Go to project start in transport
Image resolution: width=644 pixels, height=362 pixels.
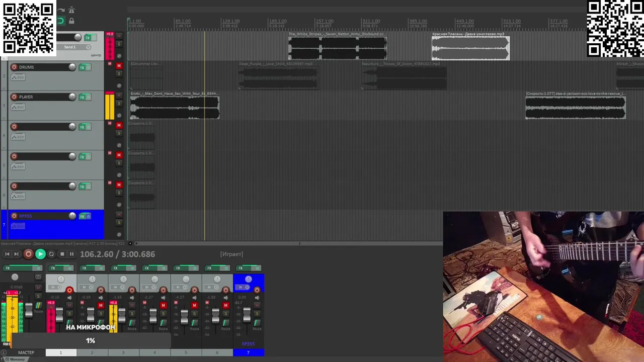tap(7, 254)
